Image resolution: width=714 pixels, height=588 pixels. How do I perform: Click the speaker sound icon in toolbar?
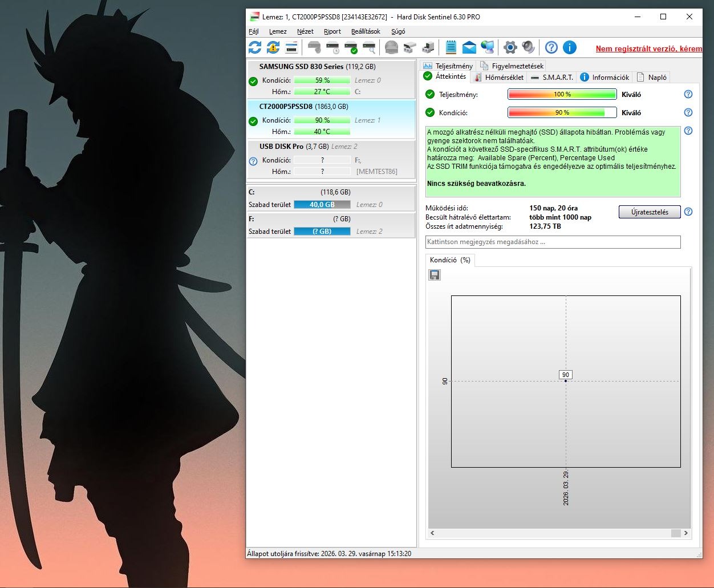pos(529,47)
